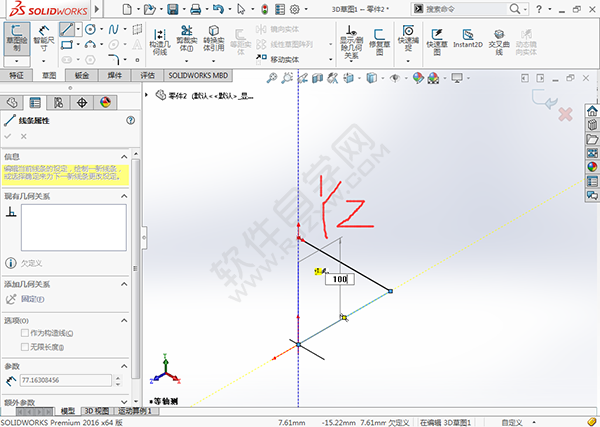Select the Sketch Fillet tool

pos(113,59)
